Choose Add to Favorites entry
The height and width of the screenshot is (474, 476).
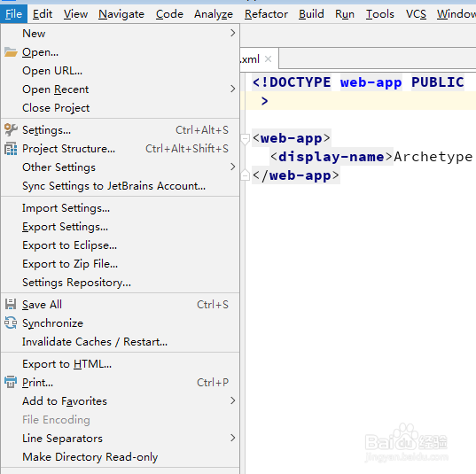pos(121,400)
